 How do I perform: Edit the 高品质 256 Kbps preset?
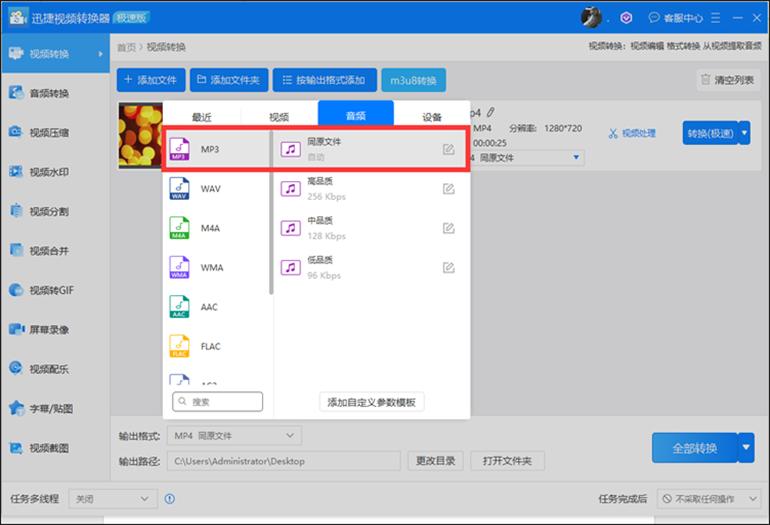click(x=448, y=189)
